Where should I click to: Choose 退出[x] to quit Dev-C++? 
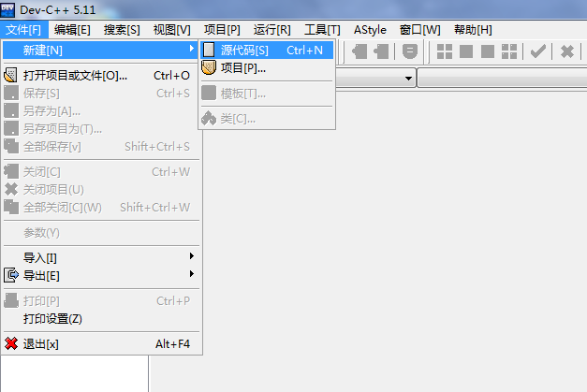[x=101, y=344]
